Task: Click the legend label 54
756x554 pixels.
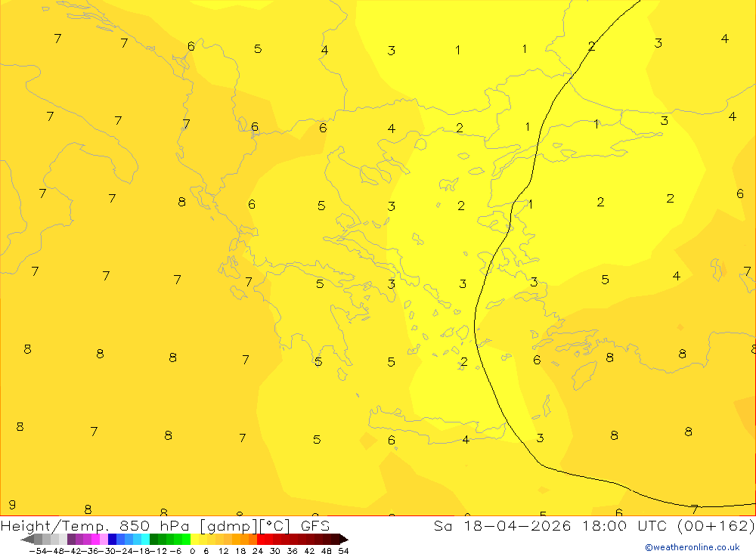Action: 343,551
